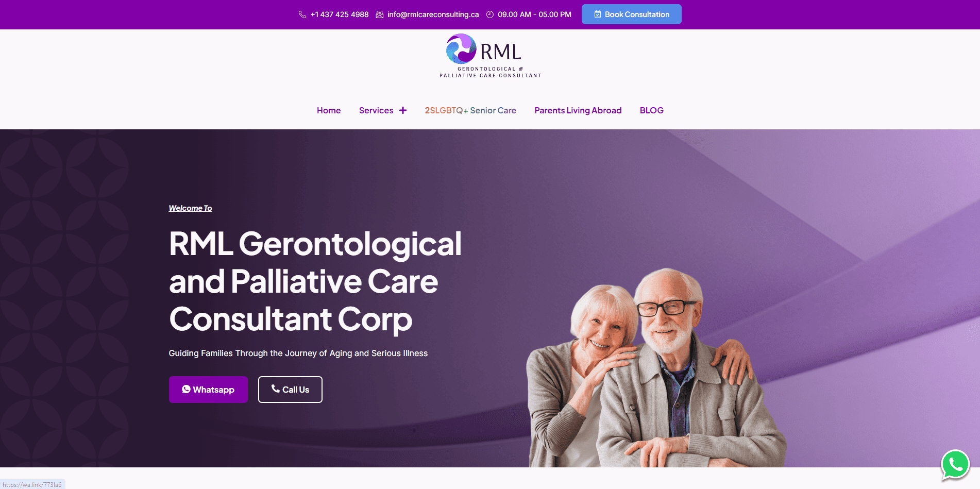This screenshot has width=980, height=489.
Task: Click the Welcome To underlined text
Action: coord(190,208)
